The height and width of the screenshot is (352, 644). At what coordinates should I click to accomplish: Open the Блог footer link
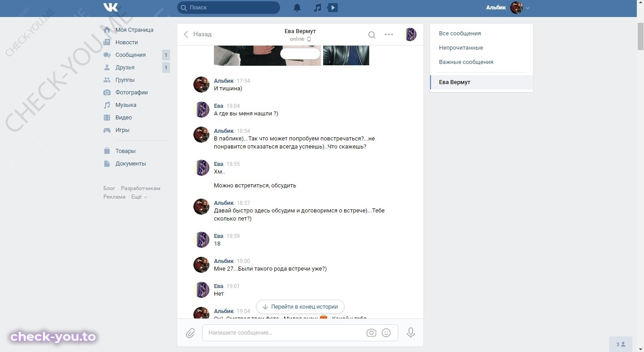click(109, 188)
